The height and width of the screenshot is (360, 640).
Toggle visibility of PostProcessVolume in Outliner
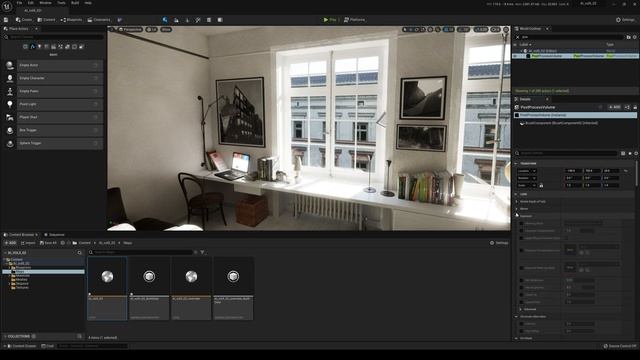516,56
